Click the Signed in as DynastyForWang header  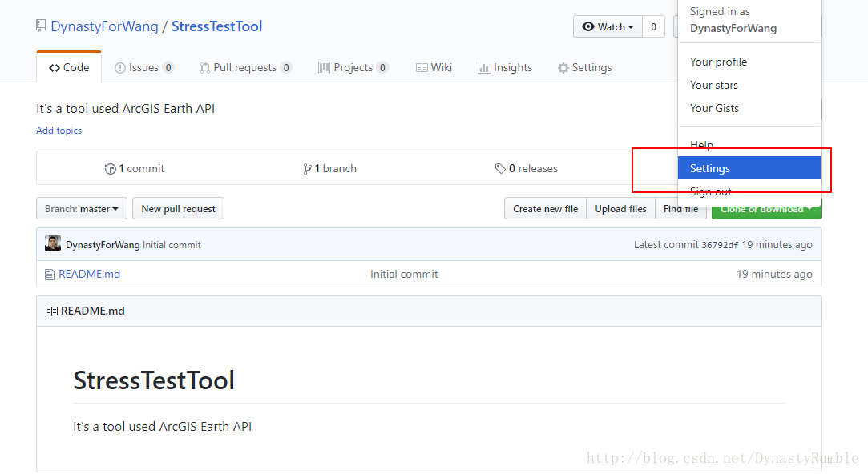pyautogui.click(x=733, y=20)
